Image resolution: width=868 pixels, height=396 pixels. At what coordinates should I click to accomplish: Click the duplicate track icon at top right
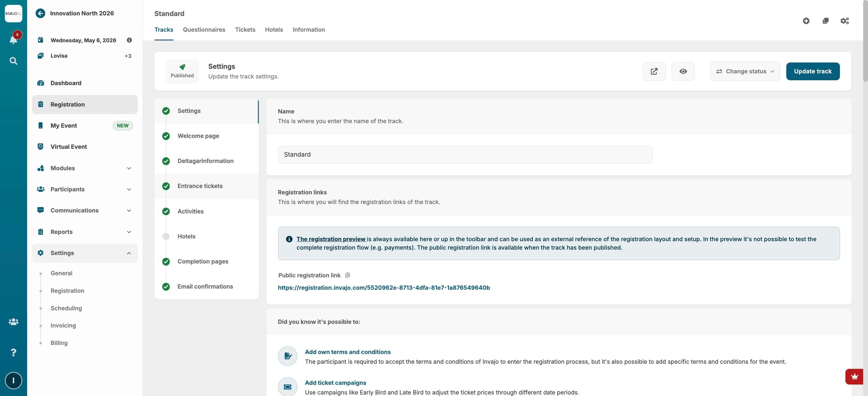click(825, 21)
